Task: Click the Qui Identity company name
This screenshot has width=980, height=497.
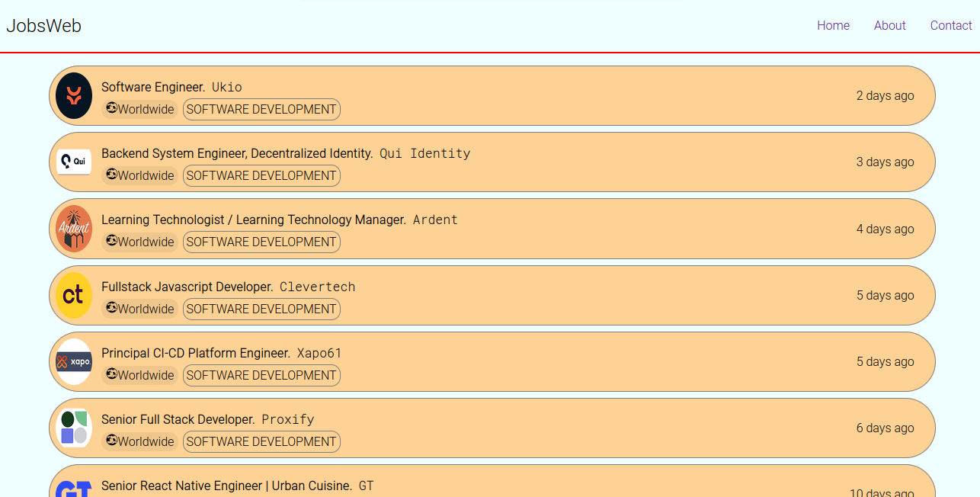Action: pos(425,153)
